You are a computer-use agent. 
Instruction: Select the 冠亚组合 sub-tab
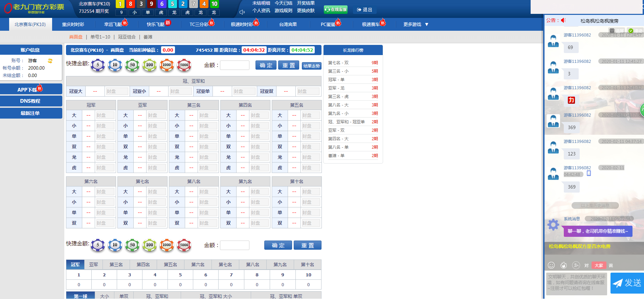[127, 37]
